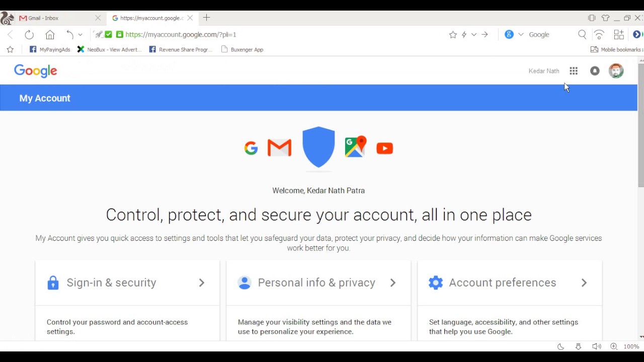This screenshot has width=644, height=362.
Task: Open the MyPayingAds bookmark
Action: pos(50,50)
